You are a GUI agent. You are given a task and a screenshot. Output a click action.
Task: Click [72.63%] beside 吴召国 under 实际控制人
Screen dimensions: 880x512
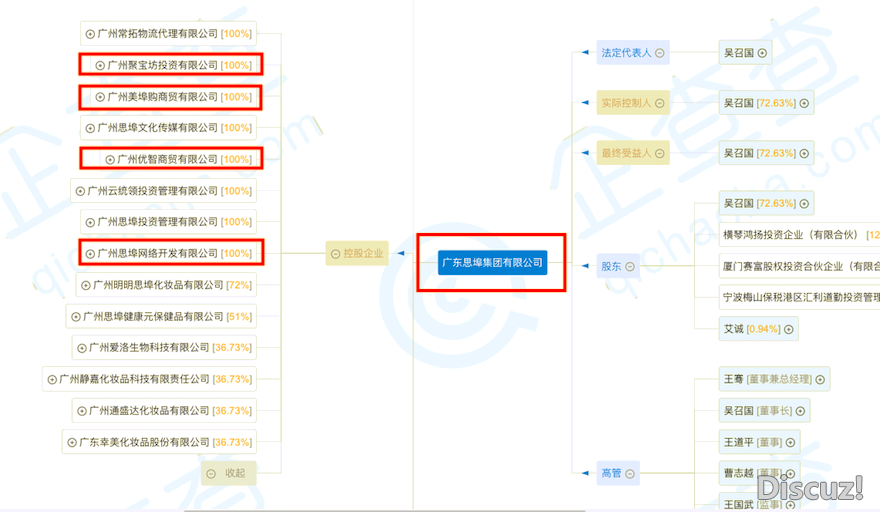[776, 103]
